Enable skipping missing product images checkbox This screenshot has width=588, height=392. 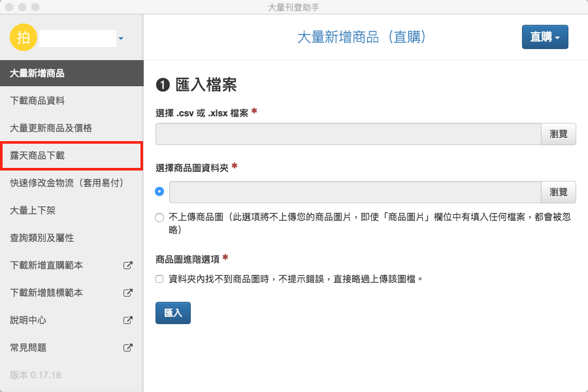coord(160,279)
